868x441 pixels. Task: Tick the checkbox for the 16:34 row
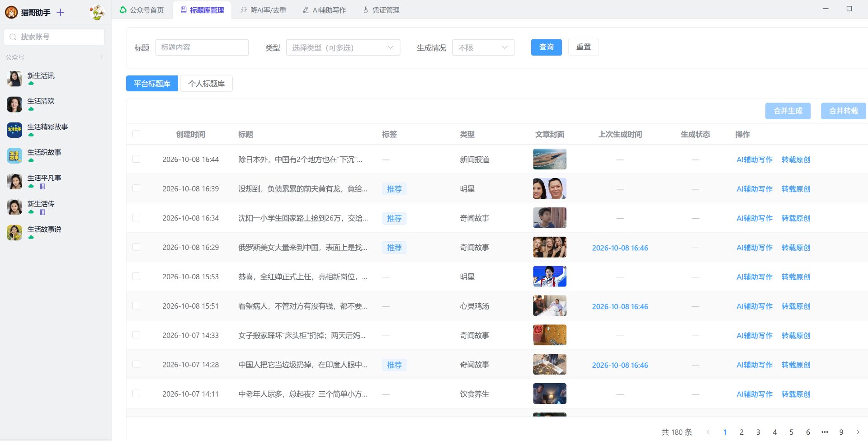point(136,218)
